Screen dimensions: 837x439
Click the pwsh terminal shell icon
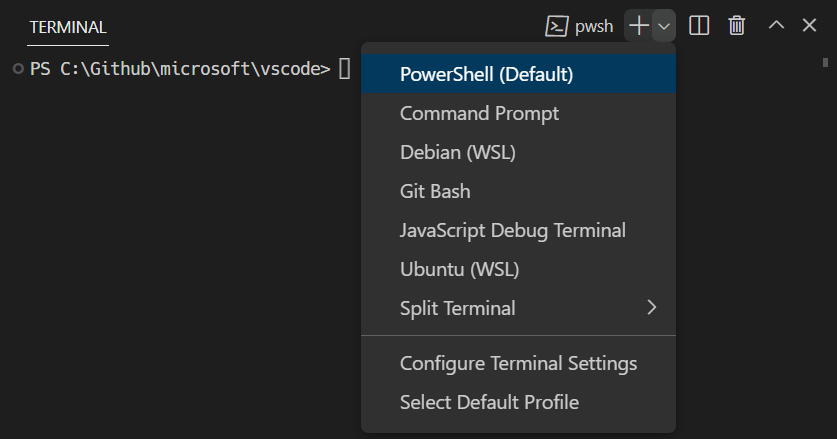[x=557, y=26]
